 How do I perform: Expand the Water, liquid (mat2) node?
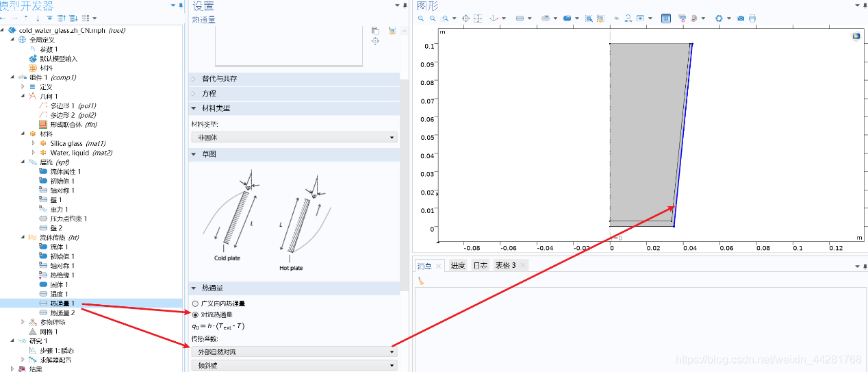(x=34, y=153)
